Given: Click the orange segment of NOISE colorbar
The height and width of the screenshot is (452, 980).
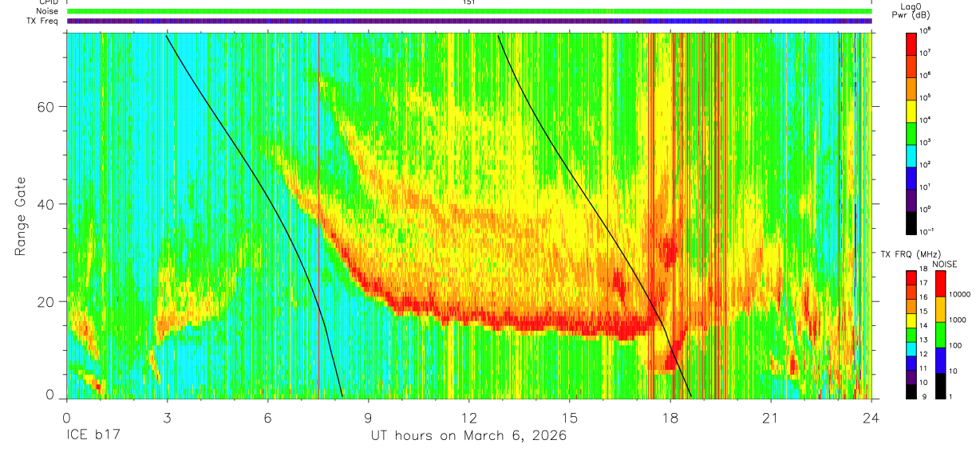Looking at the screenshot, I should [939, 309].
